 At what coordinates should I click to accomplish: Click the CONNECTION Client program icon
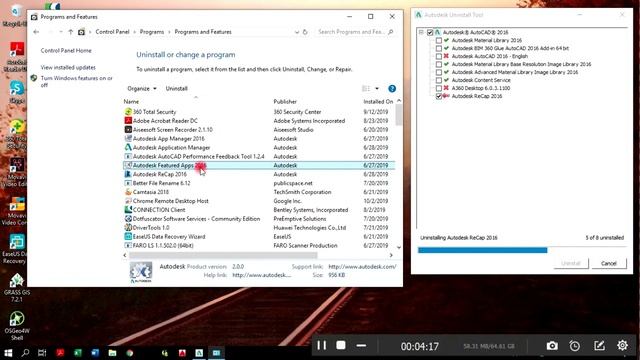point(128,210)
